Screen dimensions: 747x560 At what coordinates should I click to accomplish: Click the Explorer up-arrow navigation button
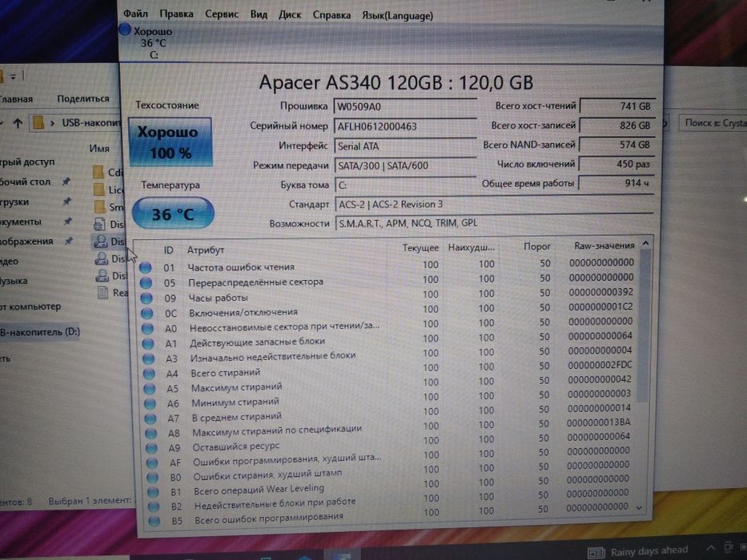18,123
